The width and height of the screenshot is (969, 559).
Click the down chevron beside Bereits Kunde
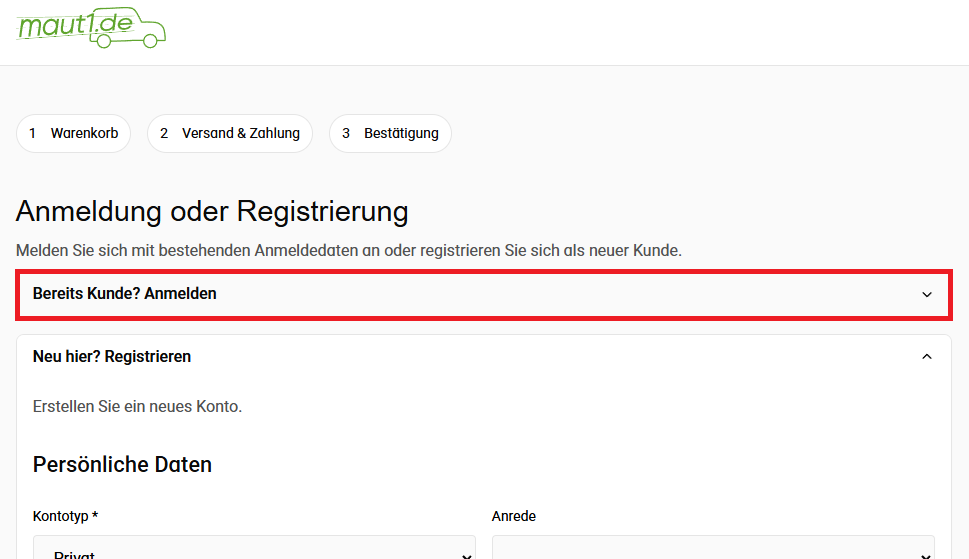tap(927, 294)
